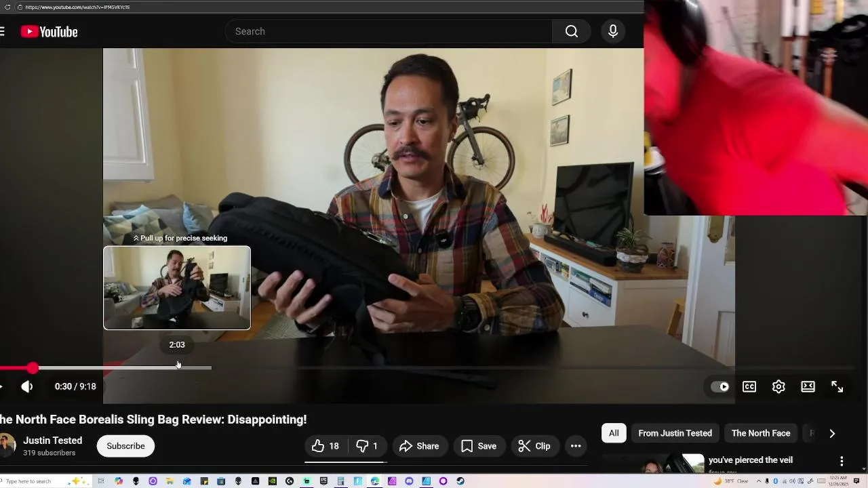Subscribe to Justin Tested
868x488 pixels.
[x=125, y=446]
